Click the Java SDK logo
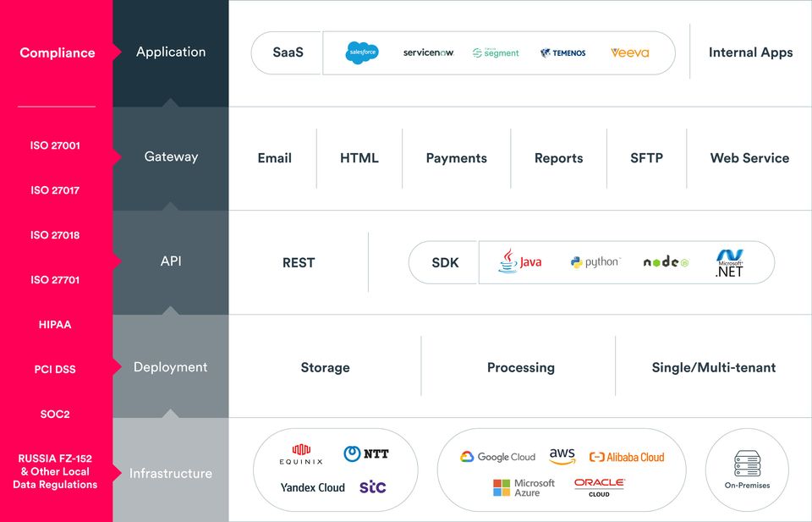The image size is (812, 522). click(520, 262)
